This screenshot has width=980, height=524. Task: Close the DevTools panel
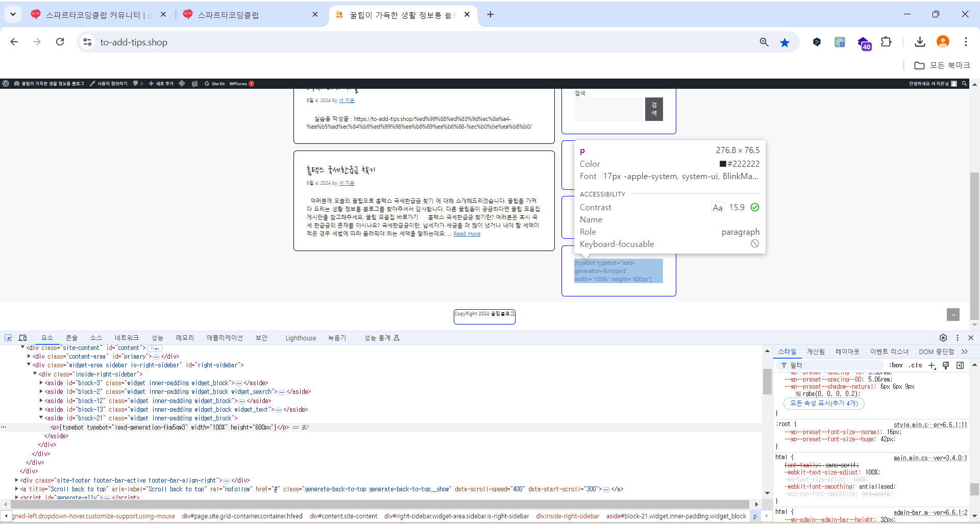[x=971, y=338]
